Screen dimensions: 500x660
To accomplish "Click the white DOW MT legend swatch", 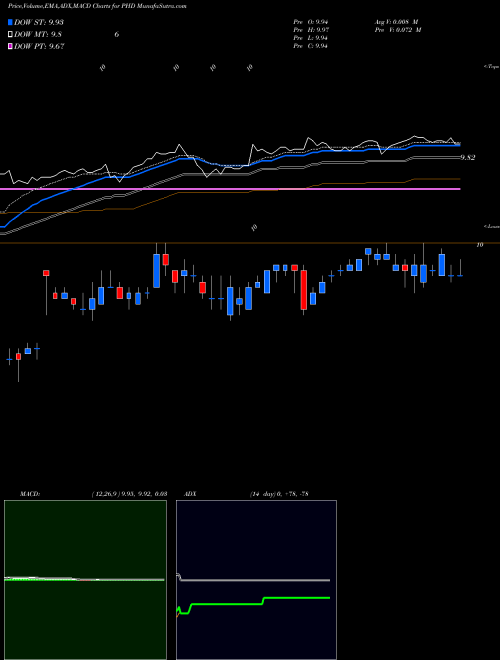I will click(10, 34).
